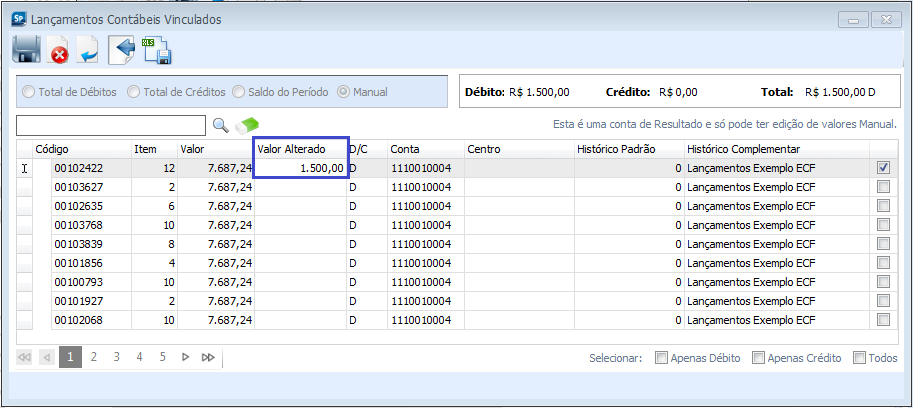
Task: Enable the Apenas Débito checkbox
Action: [661, 358]
